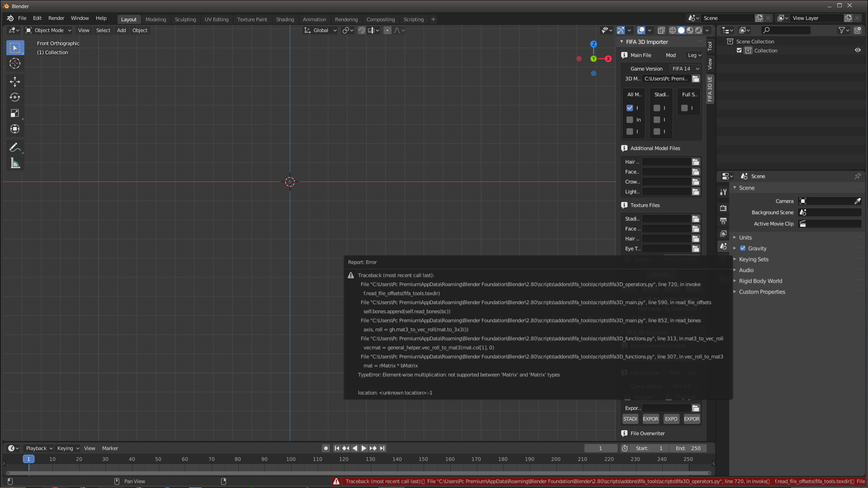Enable the 'In' checkbox under All Models
Image resolution: width=868 pixels, height=488 pixels.
[x=630, y=120]
